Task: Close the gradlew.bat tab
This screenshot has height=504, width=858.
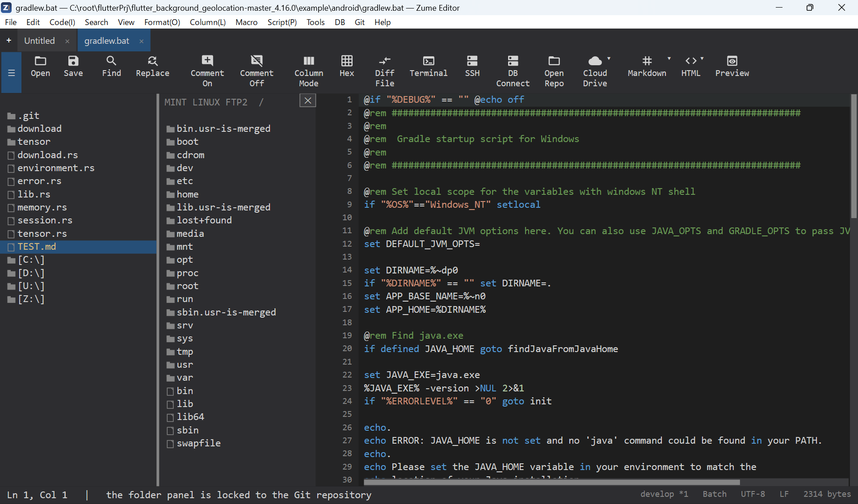Action: (142, 41)
